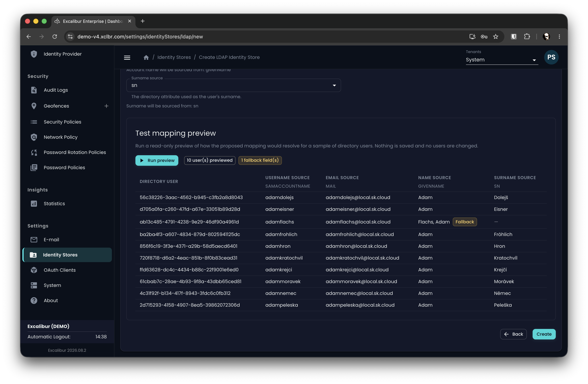Open the Identity Provider shield icon

click(34, 54)
